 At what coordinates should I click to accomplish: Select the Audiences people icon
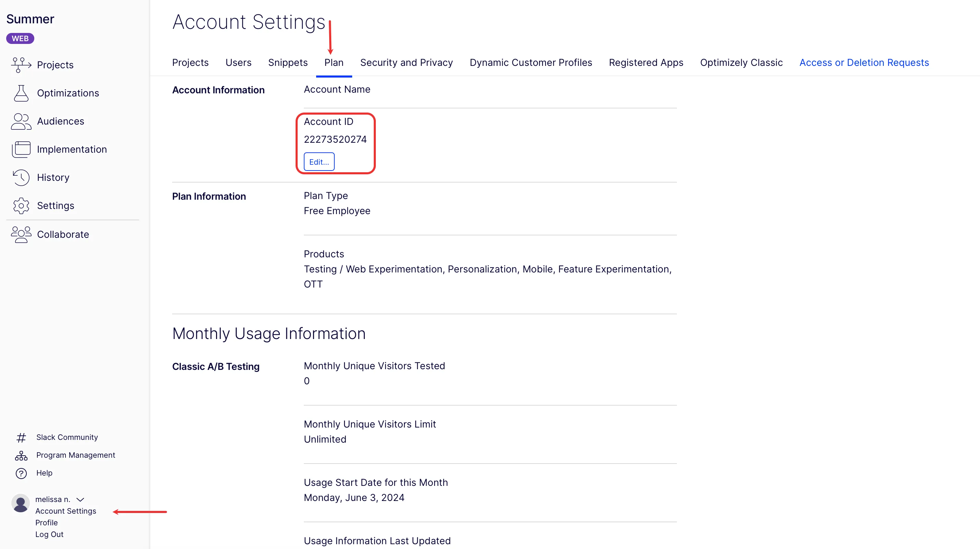tap(21, 121)
